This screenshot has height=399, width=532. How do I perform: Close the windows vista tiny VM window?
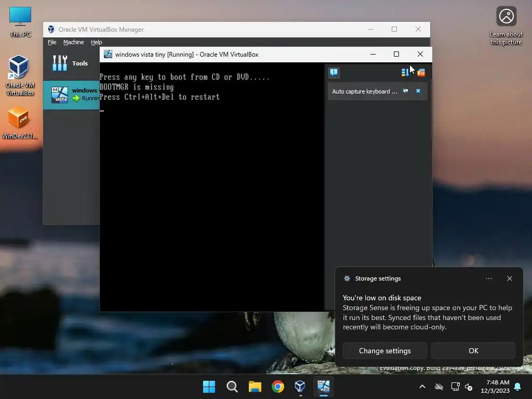coord(420,54)
